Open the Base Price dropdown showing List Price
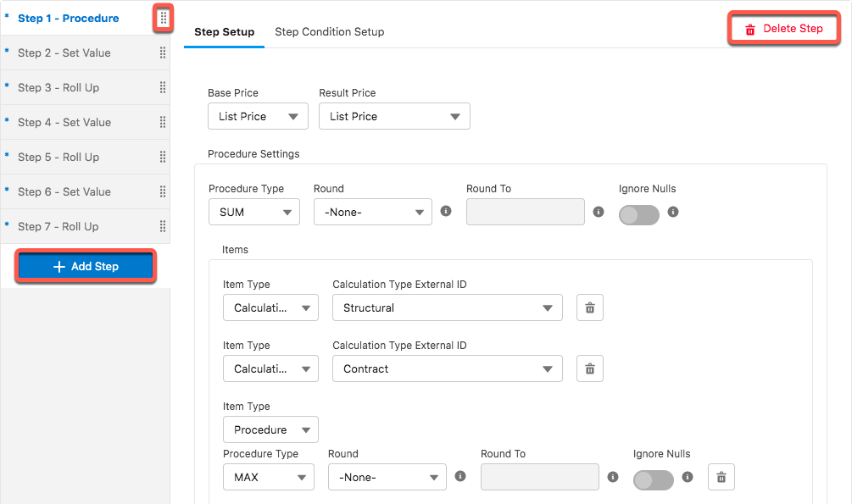 [258, 116]
